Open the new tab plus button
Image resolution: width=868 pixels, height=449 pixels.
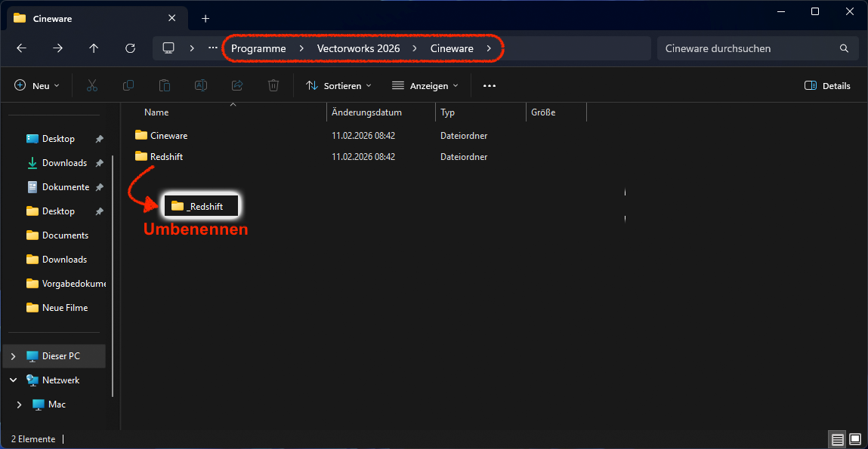click(205, 18)
